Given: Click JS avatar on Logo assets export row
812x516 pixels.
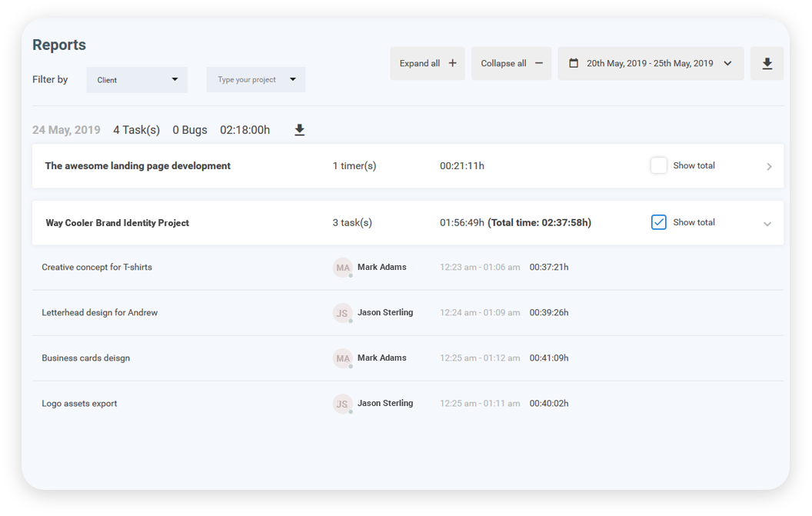Looking at the screenshot, I should click(343, 404).
